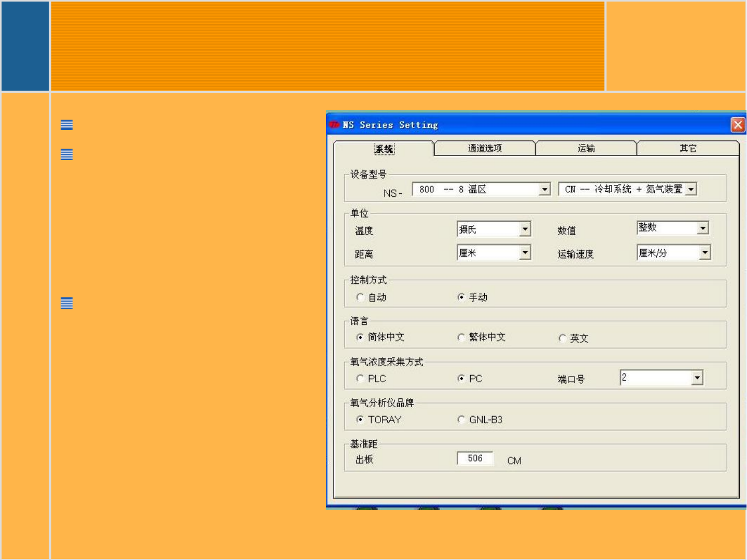Click the 端口号 label
Screen dimensions: 747x560
pos(571,379)
